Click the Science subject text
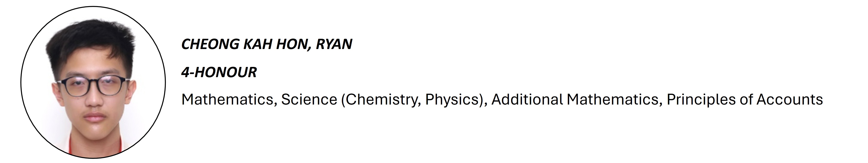 click(x=309, y=99)
